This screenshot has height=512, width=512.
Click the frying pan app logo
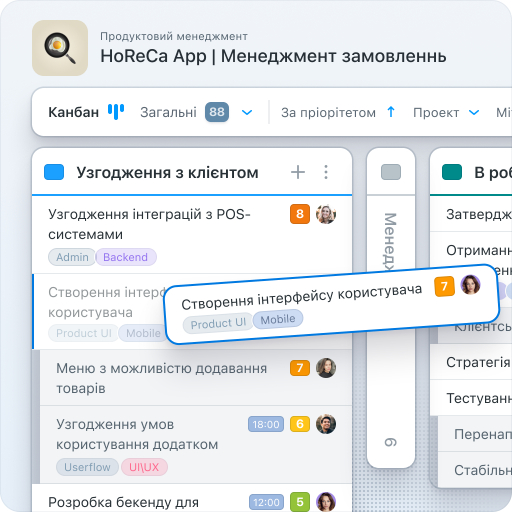[60, 48]
